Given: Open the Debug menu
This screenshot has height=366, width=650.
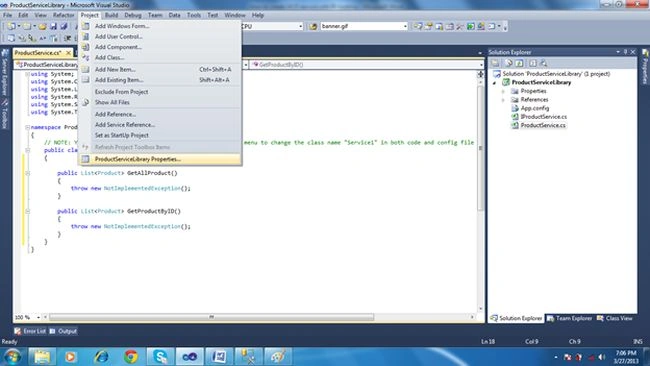Looking at the screenshot, I should point(133,15).
